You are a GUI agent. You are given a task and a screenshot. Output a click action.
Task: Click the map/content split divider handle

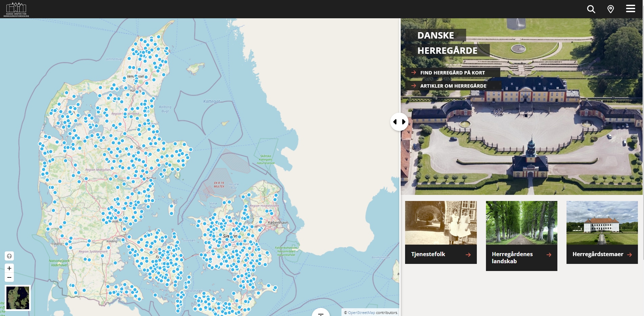point(399,122)
